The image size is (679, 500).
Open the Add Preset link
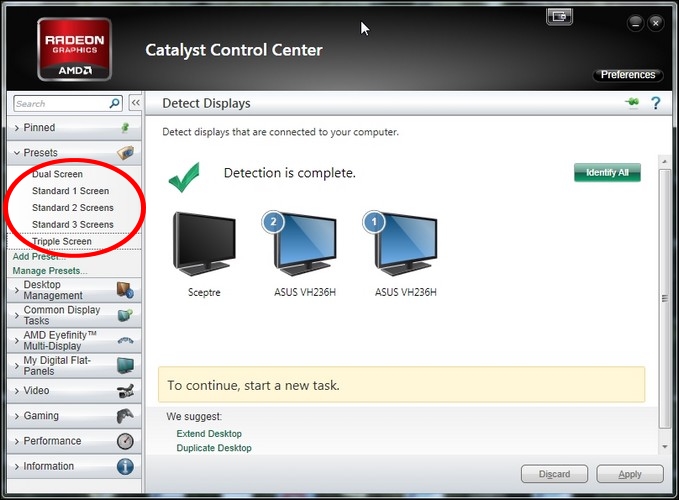coord(39,257)
